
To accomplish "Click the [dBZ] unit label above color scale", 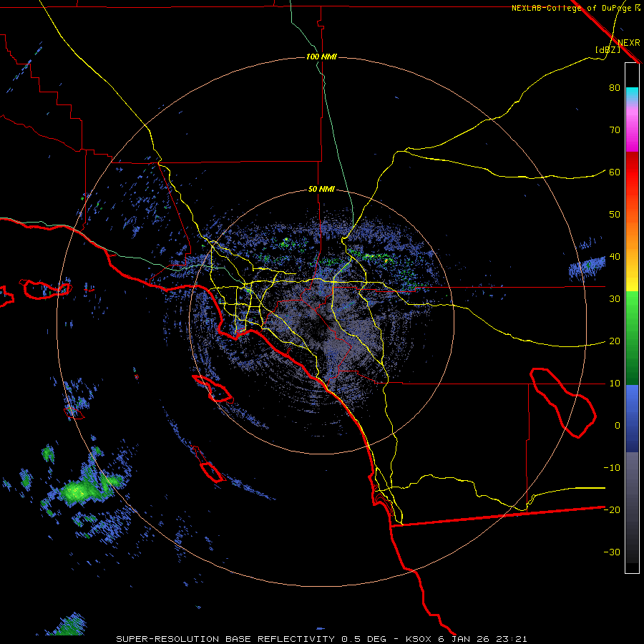I will click(x=608, y=49).
